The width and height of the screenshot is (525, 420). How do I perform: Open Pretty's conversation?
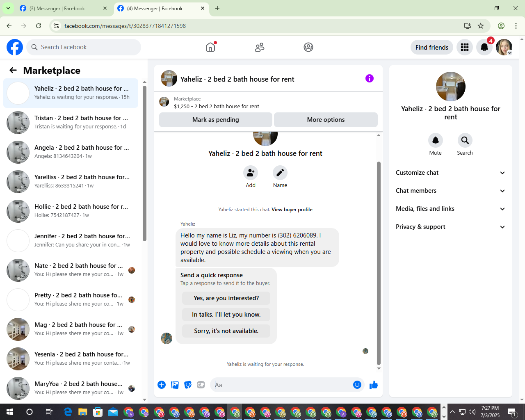(x=71, y=300)
